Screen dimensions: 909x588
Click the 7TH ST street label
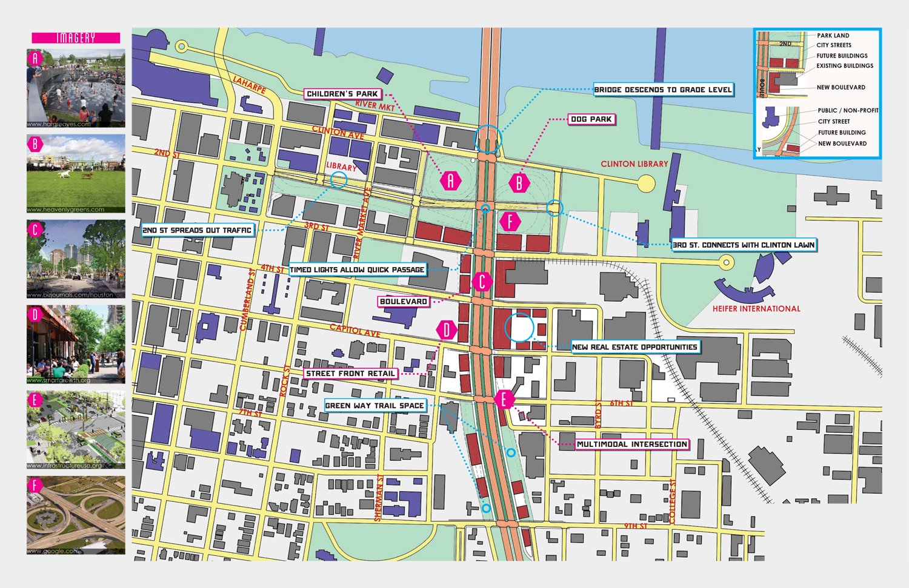[250, 414]
